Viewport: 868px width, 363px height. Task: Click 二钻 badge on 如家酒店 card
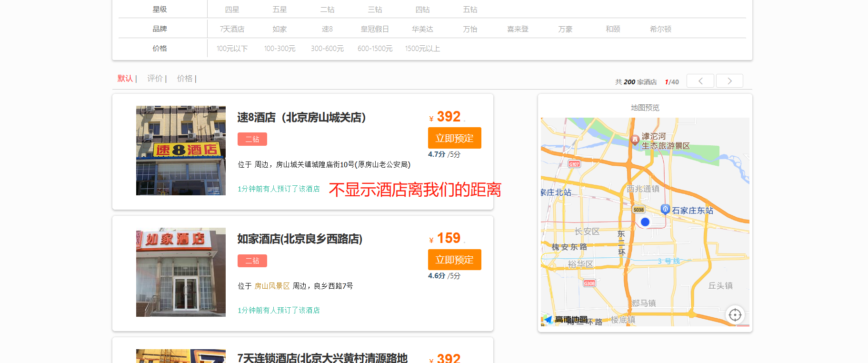click(252, 261)
